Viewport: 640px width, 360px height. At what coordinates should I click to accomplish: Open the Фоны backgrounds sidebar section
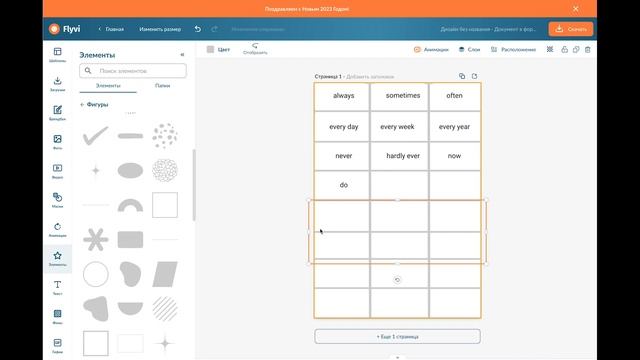pos(58,316)
